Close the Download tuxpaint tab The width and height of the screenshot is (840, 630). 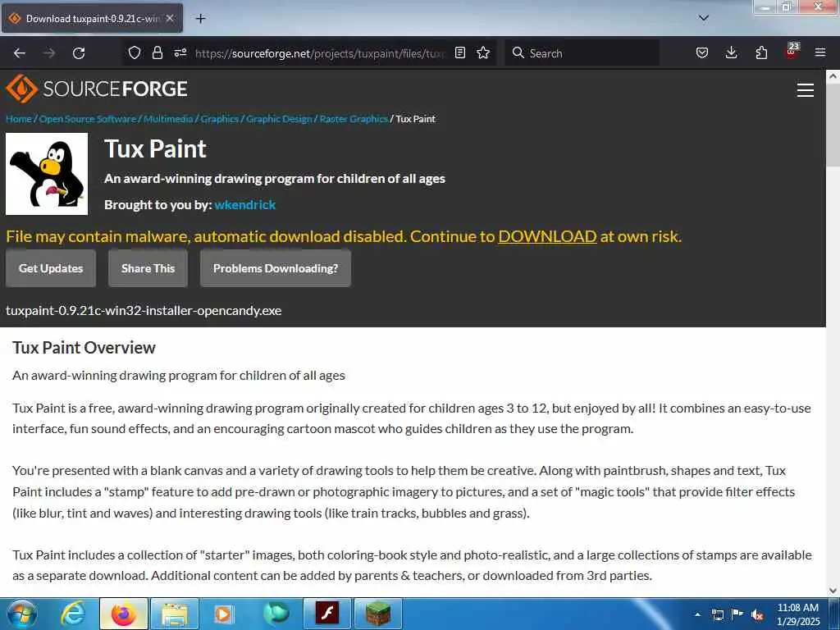[x=170, y=18]
